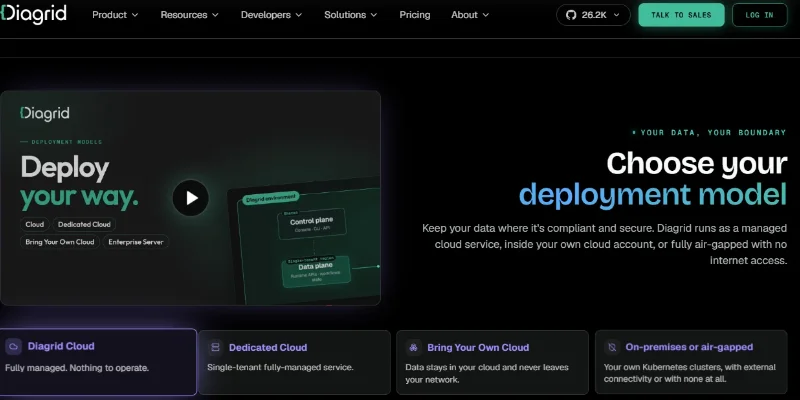Click the 'Deployment Models' label in the video
800x400 pixels.
tap(61, 142)
